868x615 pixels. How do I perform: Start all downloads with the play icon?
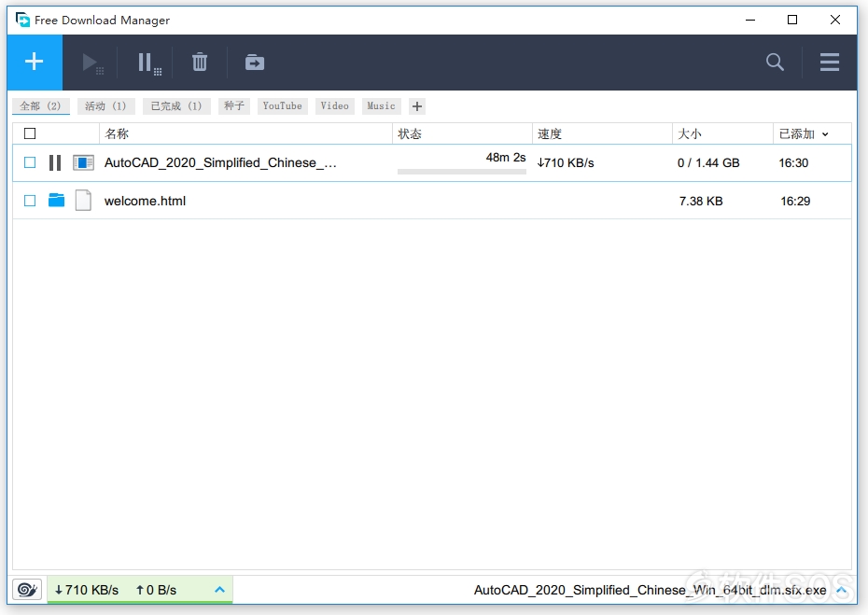pos(91,63)
